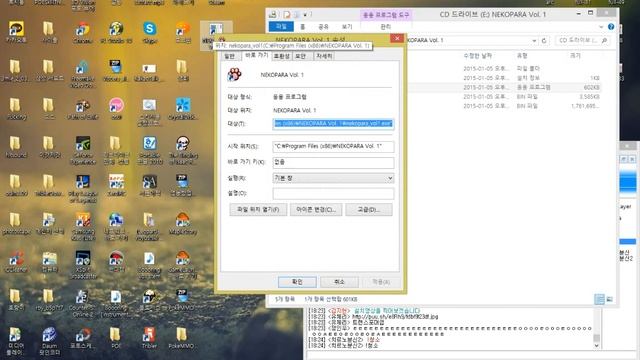Open the PokeMMO folder on desktop
The width and height of the screenshot is (640, 360).
[182, 338]
